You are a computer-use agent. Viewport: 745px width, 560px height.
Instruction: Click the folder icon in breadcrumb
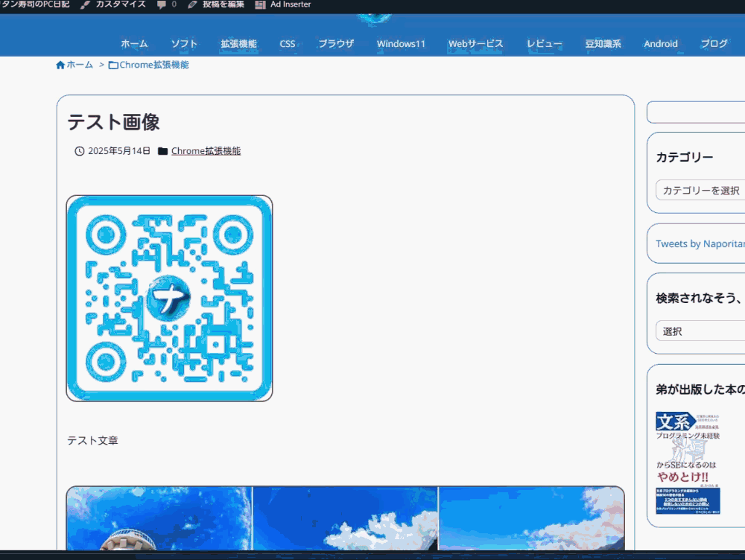click(113, 65)
